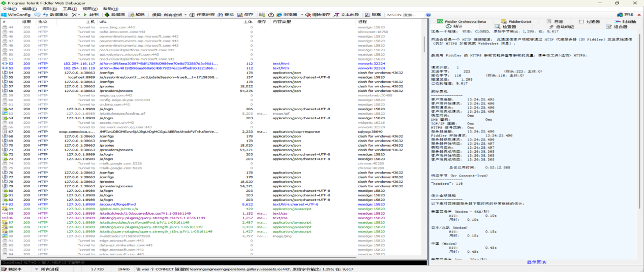Open the 时间轴 (Timeline) tab
Image resolution: width=644 pixels, height=272 pixels.
pyautogui.click(x=625, y=21)
